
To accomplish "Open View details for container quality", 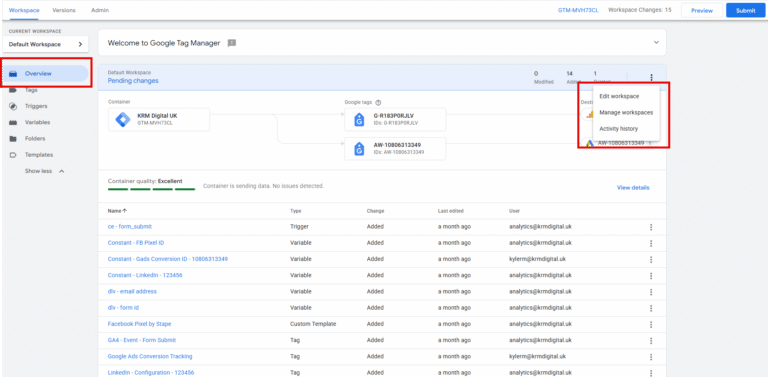I will (x=633, y=188).
